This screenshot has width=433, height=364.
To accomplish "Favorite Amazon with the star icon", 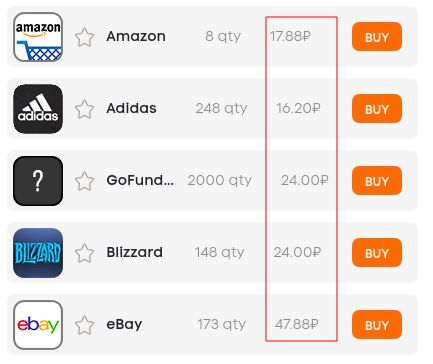I will [84, 37].
